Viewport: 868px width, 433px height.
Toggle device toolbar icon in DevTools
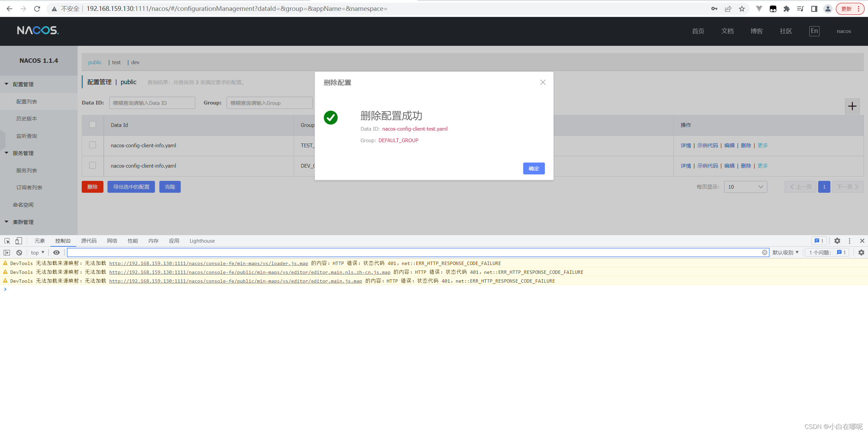pyautogui.click(x=19, y=241)
